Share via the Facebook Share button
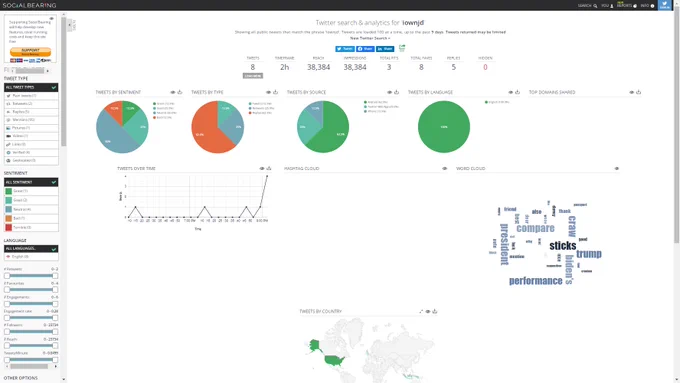The image size is (680, 383). [x=365, y=49]
